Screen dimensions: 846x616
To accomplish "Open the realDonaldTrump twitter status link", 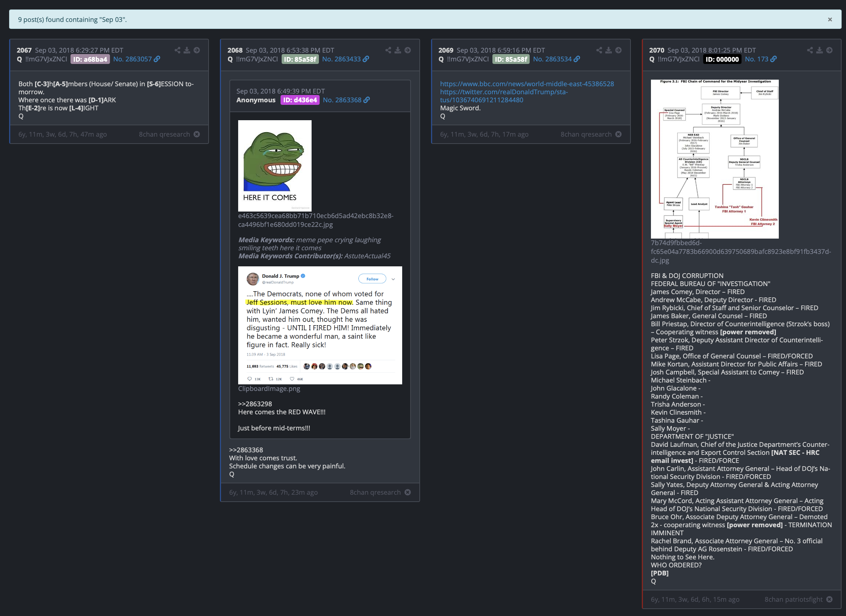I will pos(504,96).
